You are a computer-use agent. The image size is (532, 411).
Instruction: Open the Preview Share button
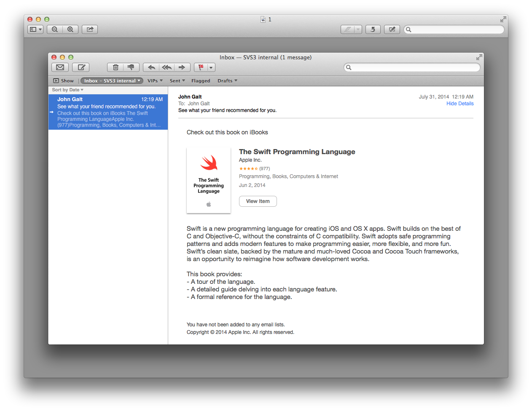tap(90, 29)
